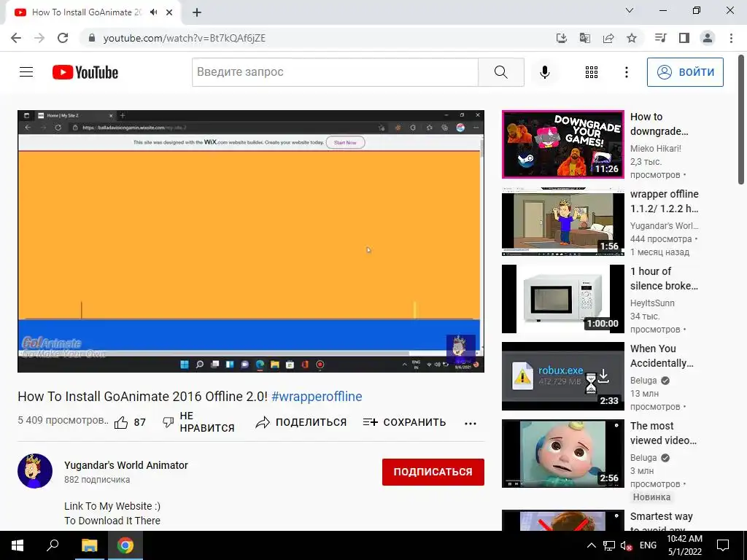747x560 pixels.
Task: Open the YouTube apps grid
Action: 591,72
